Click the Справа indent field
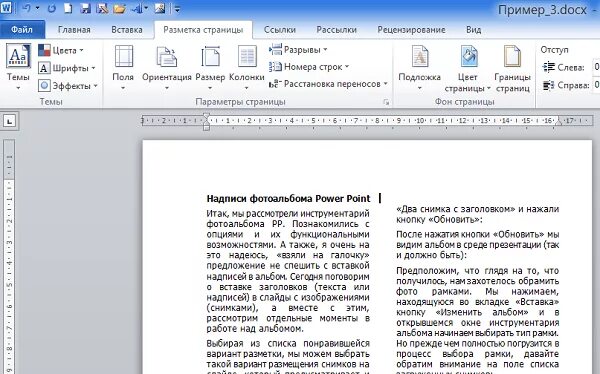This screenshot has height=374, width=600. (x=596, y=85)
